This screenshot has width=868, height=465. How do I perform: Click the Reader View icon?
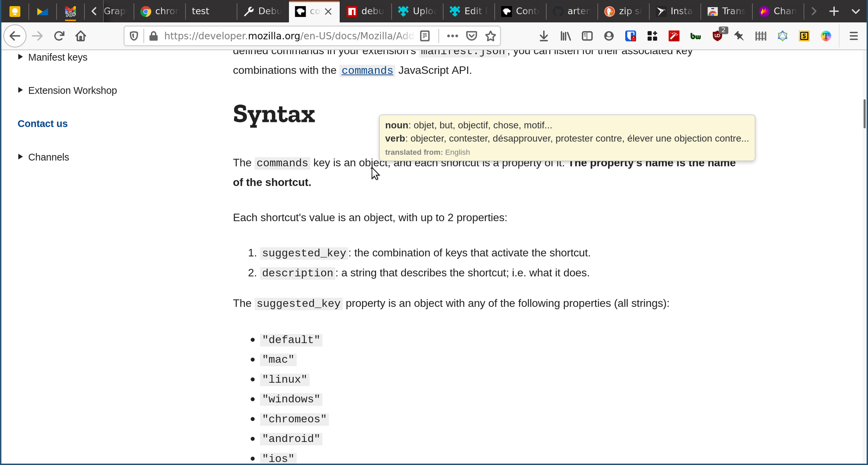(x=424, y=35)
